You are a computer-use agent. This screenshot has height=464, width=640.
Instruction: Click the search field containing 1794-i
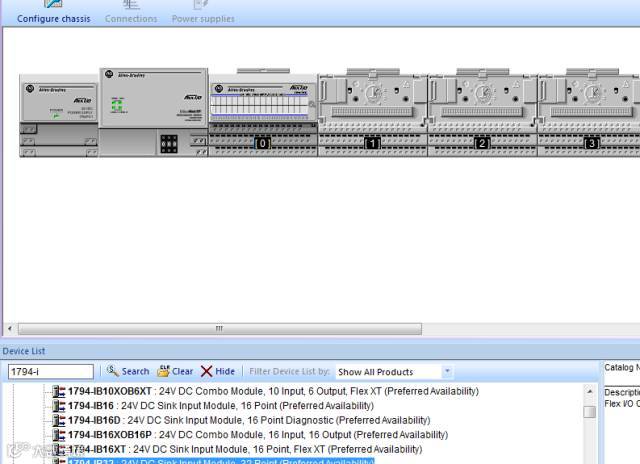[51, 372]
